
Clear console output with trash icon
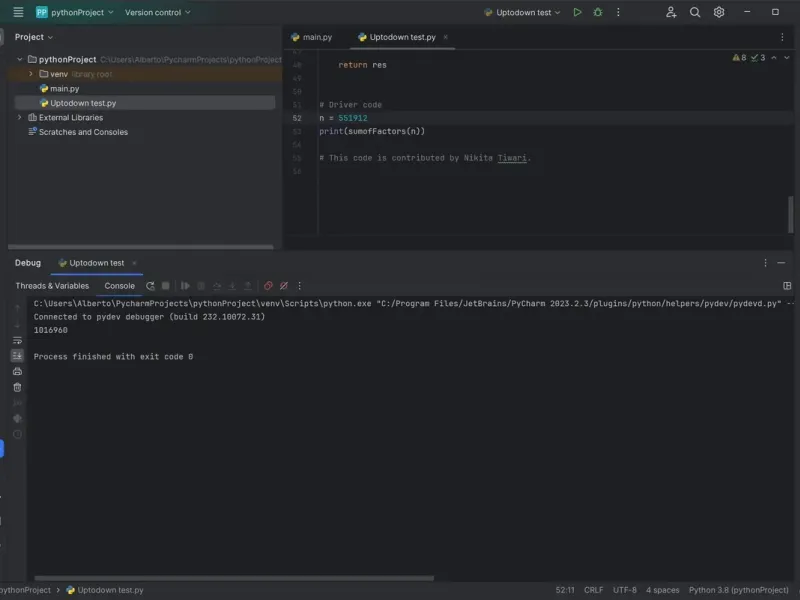coord(17,387)
